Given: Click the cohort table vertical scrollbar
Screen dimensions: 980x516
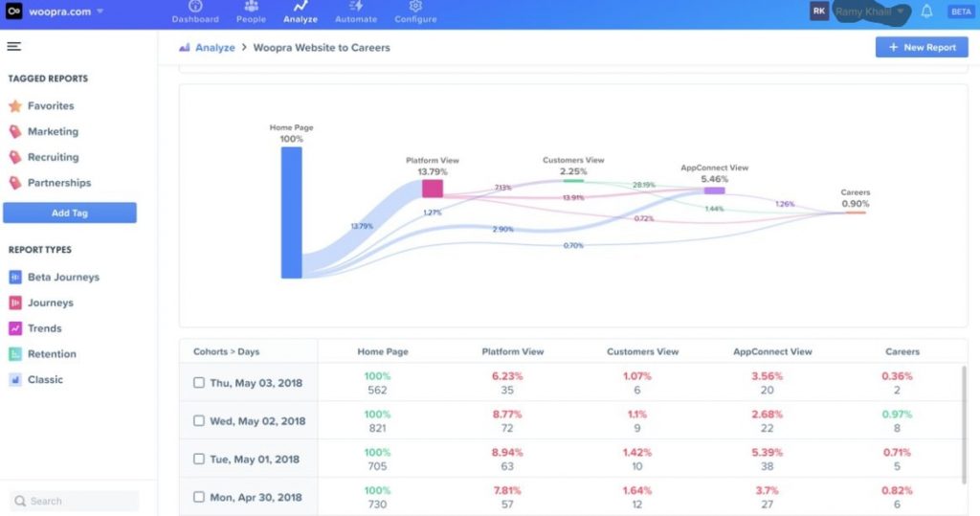Looking at the screenshot, I should [x=965, y=425].
